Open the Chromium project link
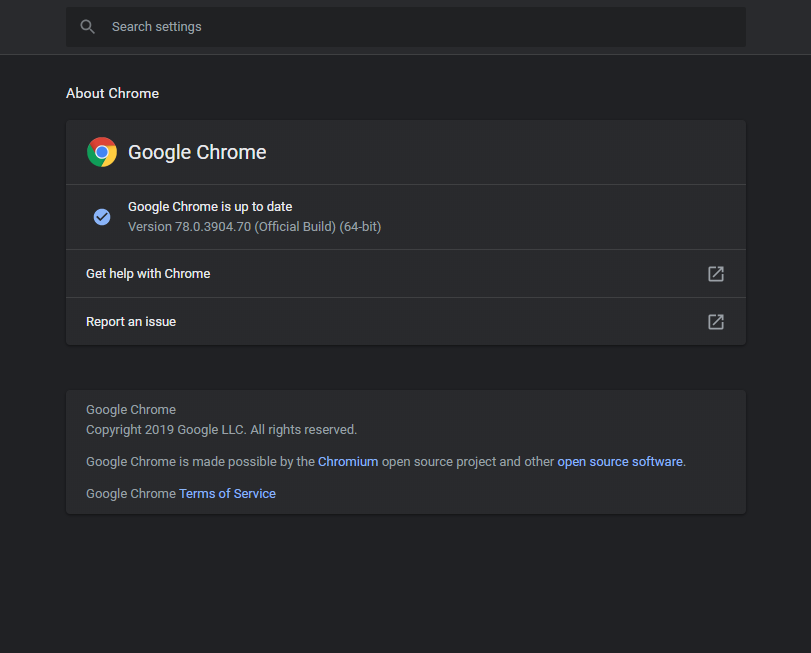Viewport: 811px width, 653px height. click(x=348, y=462)
